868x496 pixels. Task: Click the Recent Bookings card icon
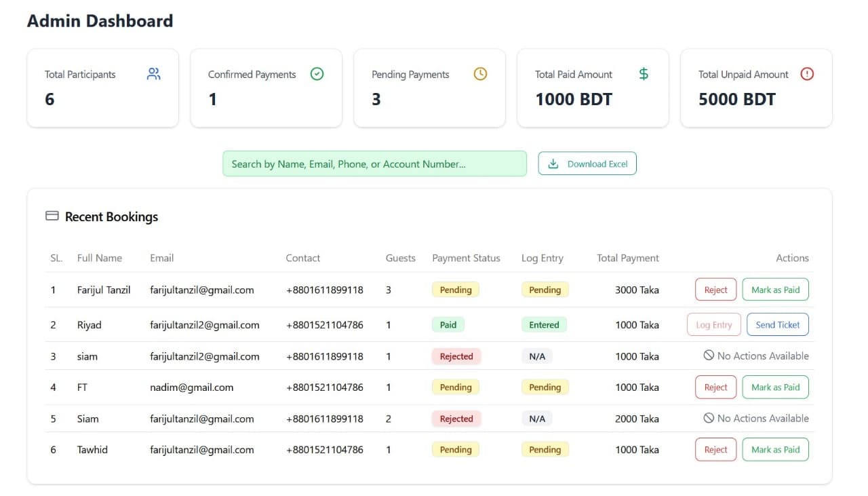pos(52,215)
